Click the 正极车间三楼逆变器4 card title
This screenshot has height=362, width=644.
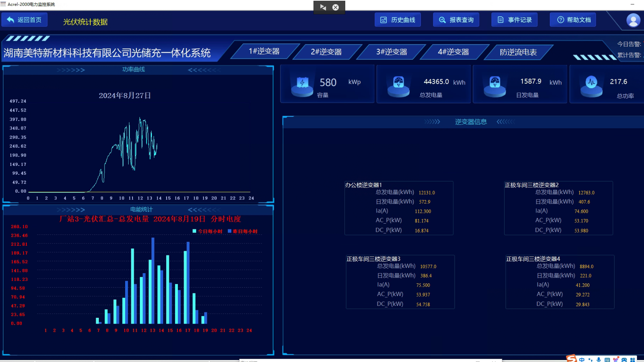(533, 259)
